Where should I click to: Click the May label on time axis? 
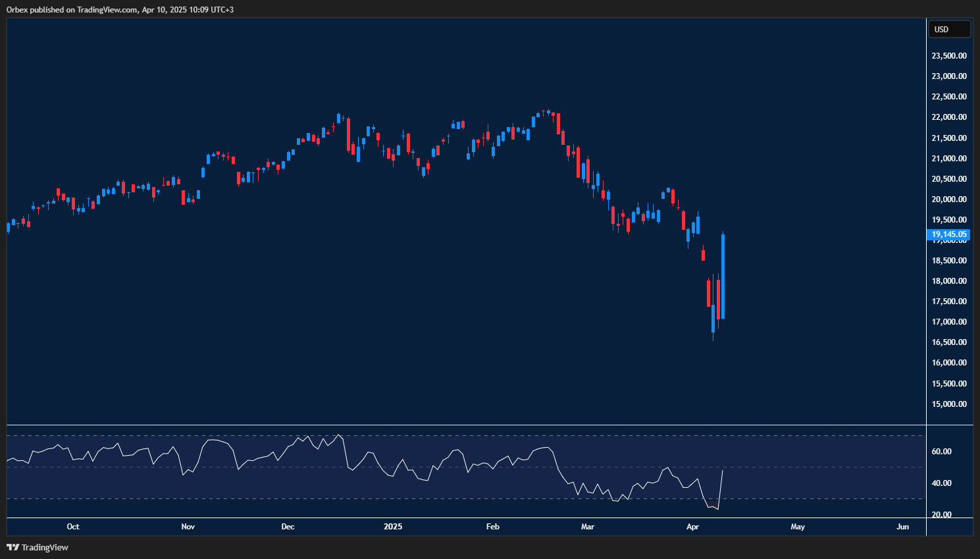[x=798, y=527]
